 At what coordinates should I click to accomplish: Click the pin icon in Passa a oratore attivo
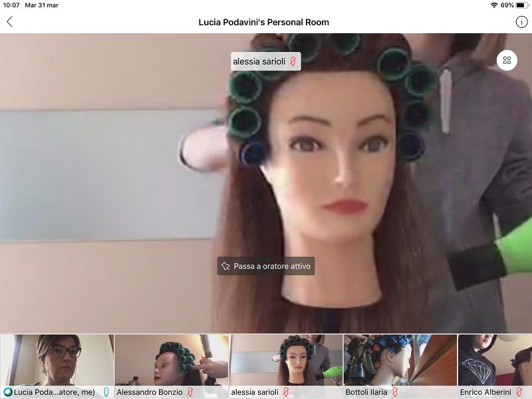point(225,266)
